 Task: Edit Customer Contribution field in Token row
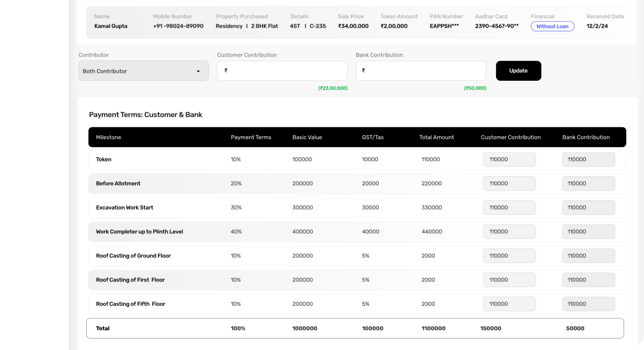pyautogui.click(x=509, y=160)
